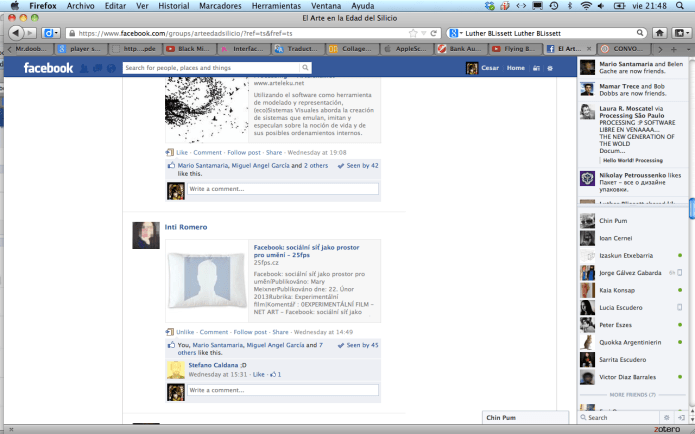Click Firefox back navigation arrow
695x434 pixels.
14,32
